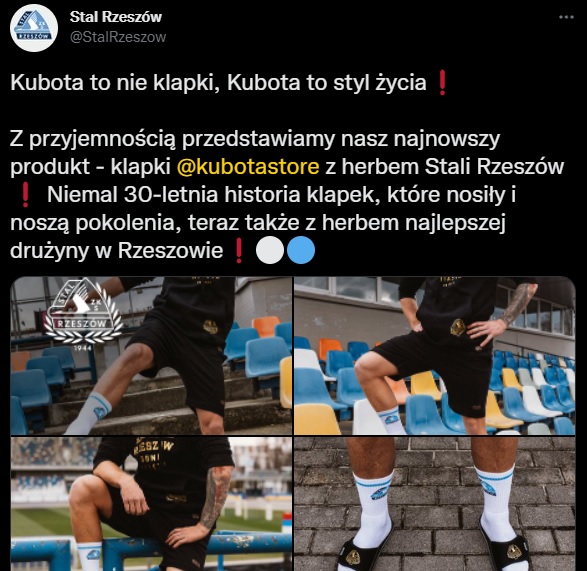The width and height of the screenshot is (587, 571).
Task: Open the bottom-left photo by the pitch
Action: (151, 504)
